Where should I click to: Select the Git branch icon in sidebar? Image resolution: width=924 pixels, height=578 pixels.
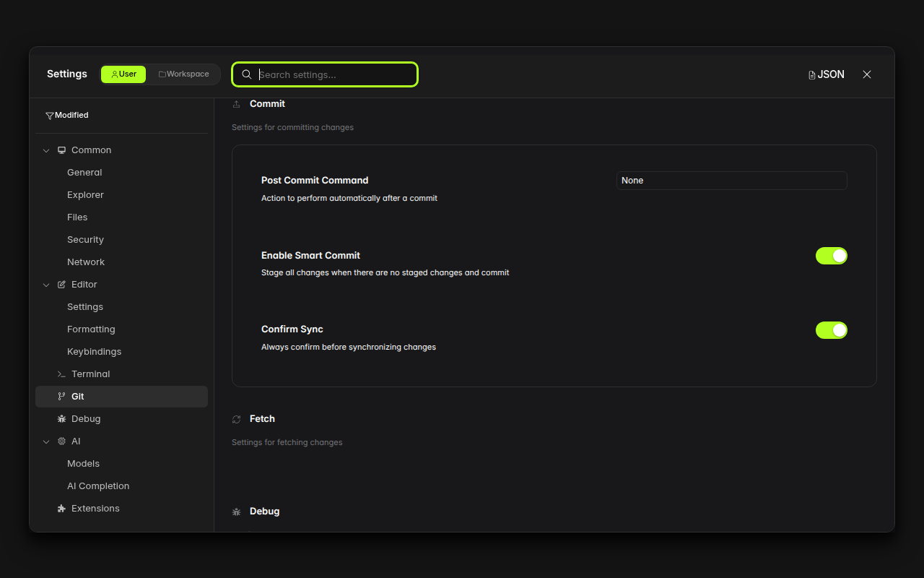pyautogui.click(x=61, y=396)
